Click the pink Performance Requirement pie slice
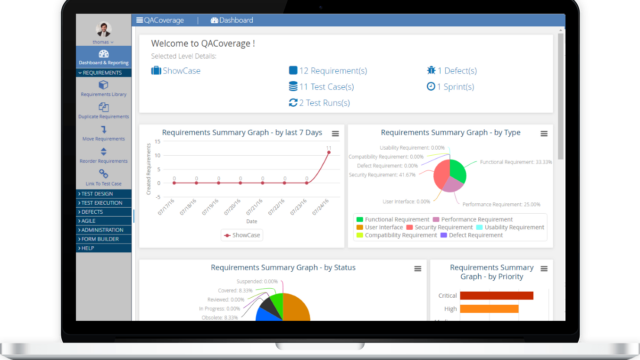This screenshot has width=640, height=360. click(453, 185)
